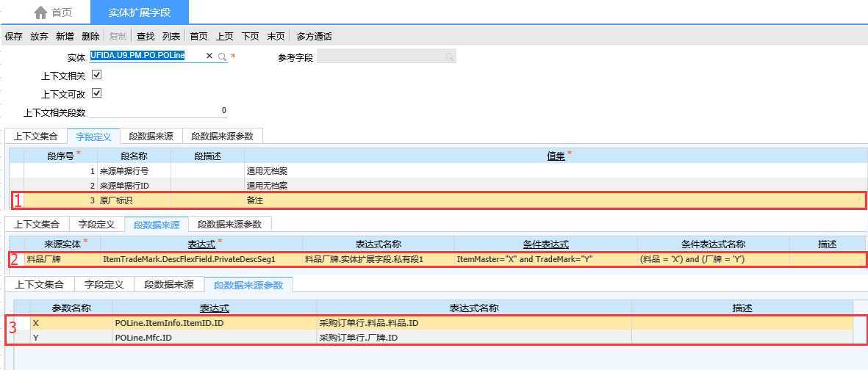This screenshot has width=868, height=370.
Task: Click 上页 in the toolbar
Action: pyautogui.click(x=224, y=37)
